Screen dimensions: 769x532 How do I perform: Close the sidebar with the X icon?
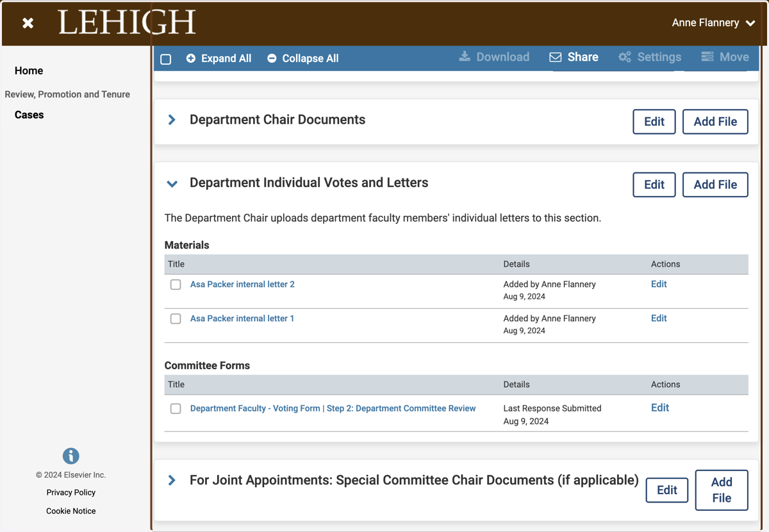28,23
